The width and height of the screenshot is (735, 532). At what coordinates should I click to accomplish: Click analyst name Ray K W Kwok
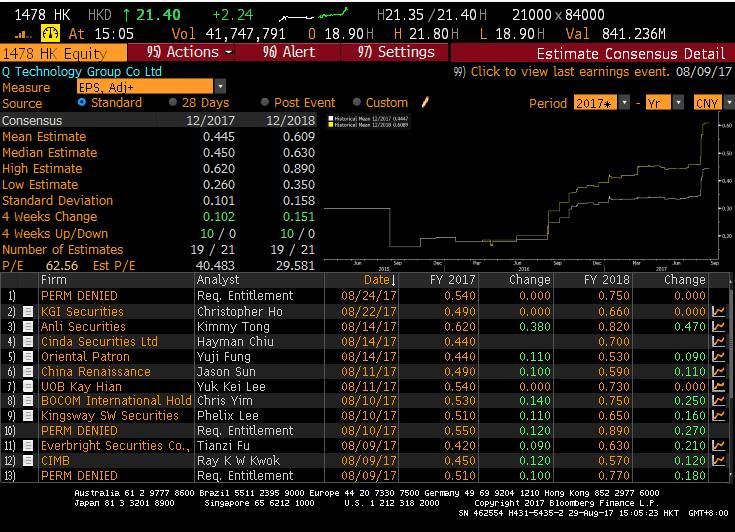point(238,460)
